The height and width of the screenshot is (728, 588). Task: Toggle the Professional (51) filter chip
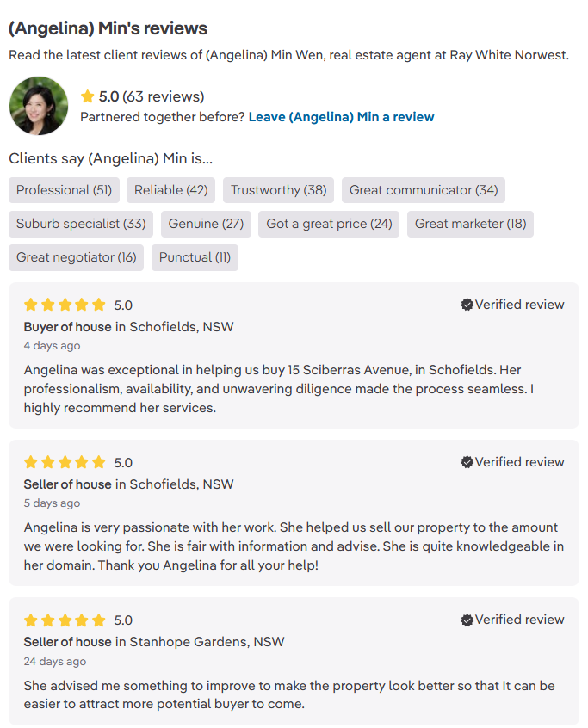pyautogui.click(x=64, y=190)
